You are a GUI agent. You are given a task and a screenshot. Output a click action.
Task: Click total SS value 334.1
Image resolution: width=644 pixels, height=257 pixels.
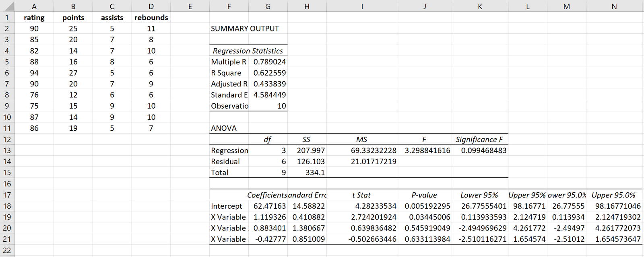pyautogui.click(x=307, y=173)
